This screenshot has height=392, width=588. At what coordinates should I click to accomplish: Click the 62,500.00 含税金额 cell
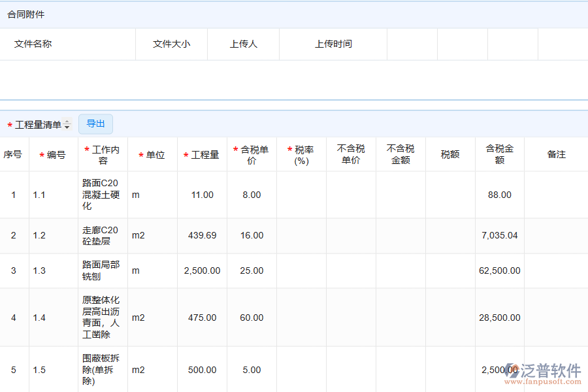[x=499, y=270]
